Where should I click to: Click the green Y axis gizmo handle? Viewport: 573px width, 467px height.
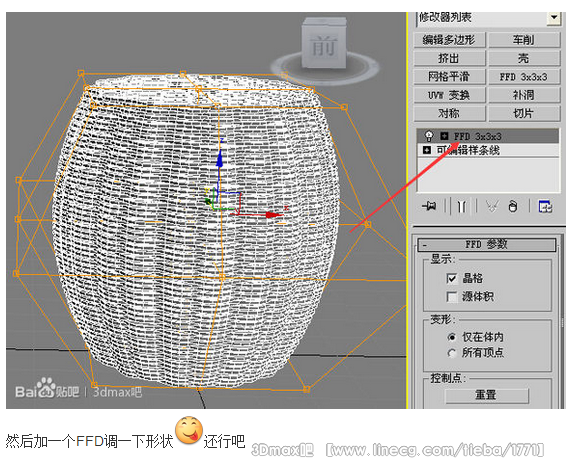click(208, 201)
